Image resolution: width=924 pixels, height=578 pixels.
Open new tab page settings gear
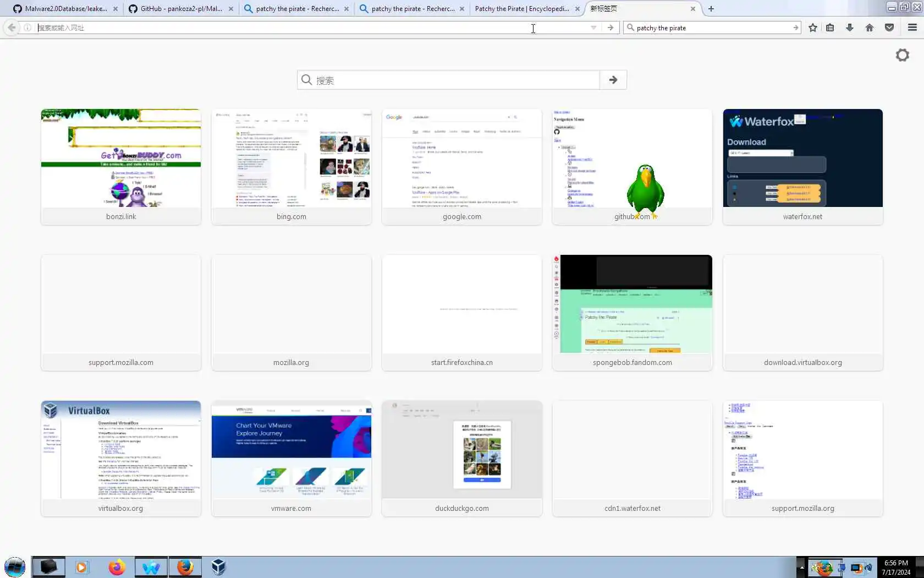click(x=903, y=55)
